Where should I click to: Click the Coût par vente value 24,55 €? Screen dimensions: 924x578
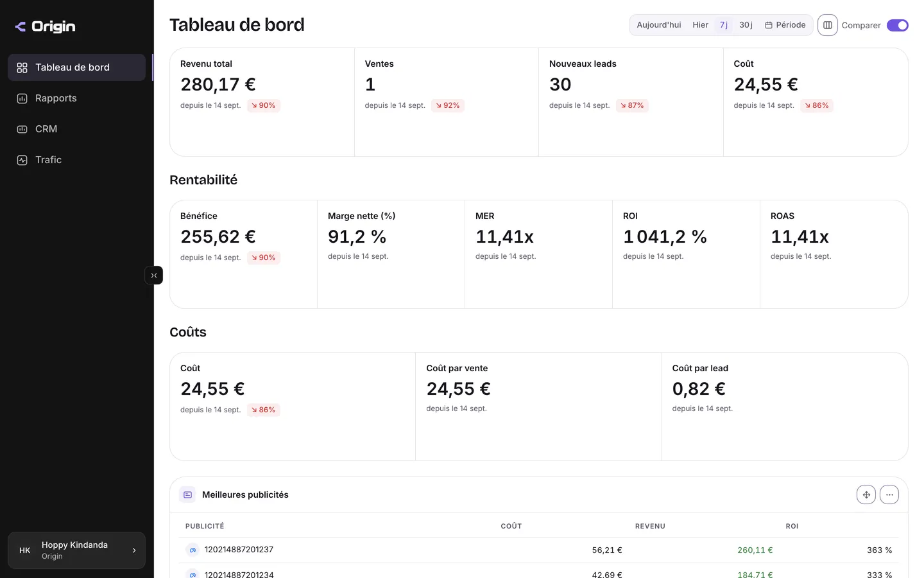coord(458,389)
